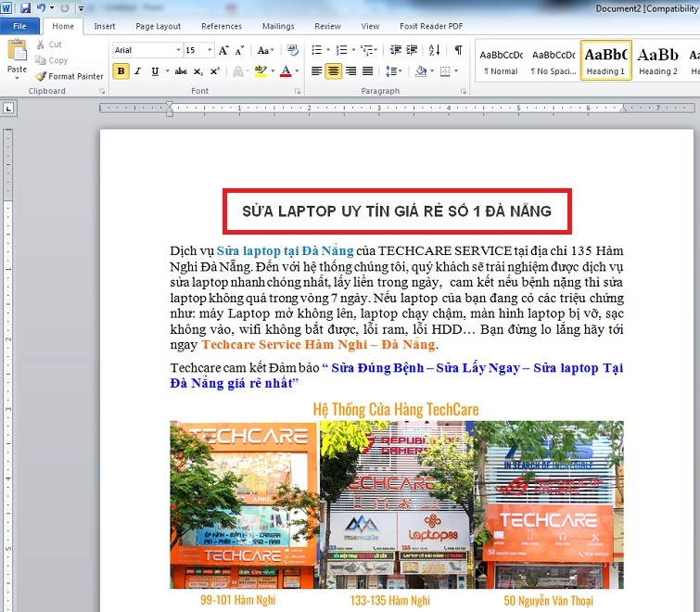Image resolution: width=700 pixels, height=612 pixels.
Task: Click the tab selector at ruler corner
Action: (x=8, y=108)
